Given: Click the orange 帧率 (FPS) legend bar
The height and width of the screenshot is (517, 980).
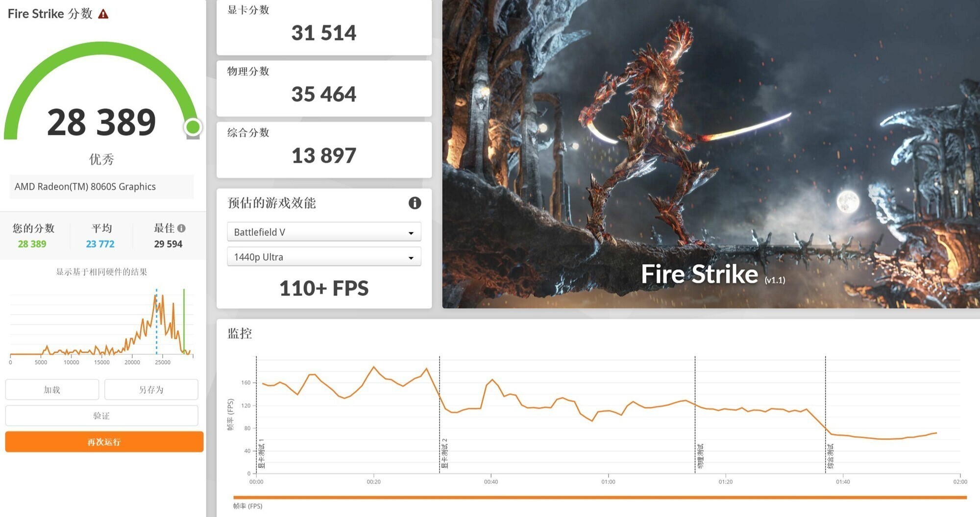Looking at the screenshot, I should pyautogui.click(x=600, y=497).
